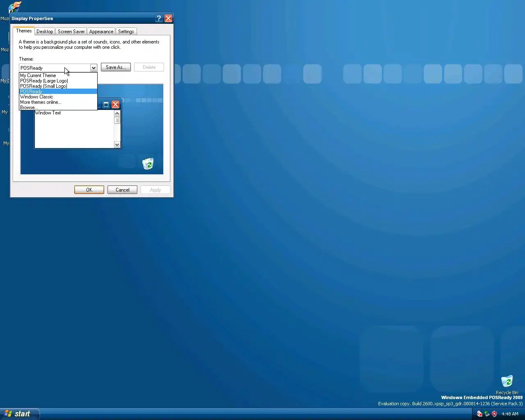Choose Windows Classic theme

point(58,97)
